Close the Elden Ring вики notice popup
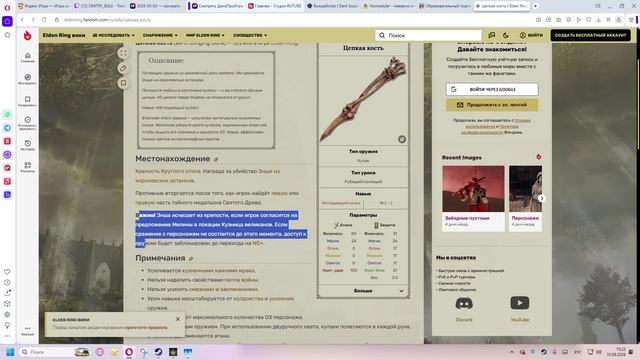 [x=178, y=319]
